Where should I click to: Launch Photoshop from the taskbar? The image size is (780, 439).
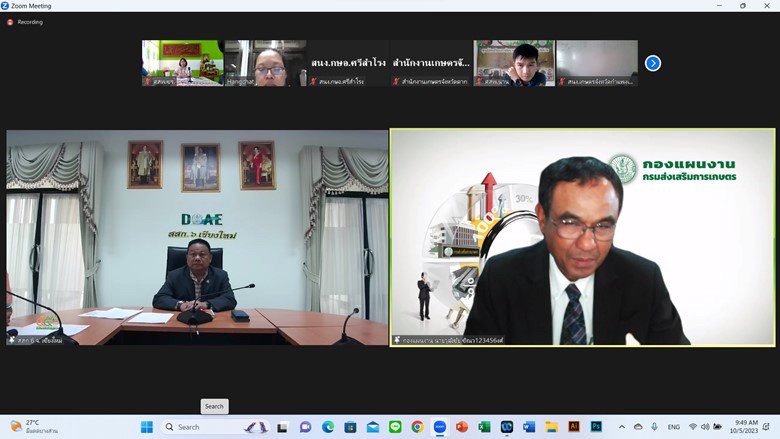click(596, 427)
